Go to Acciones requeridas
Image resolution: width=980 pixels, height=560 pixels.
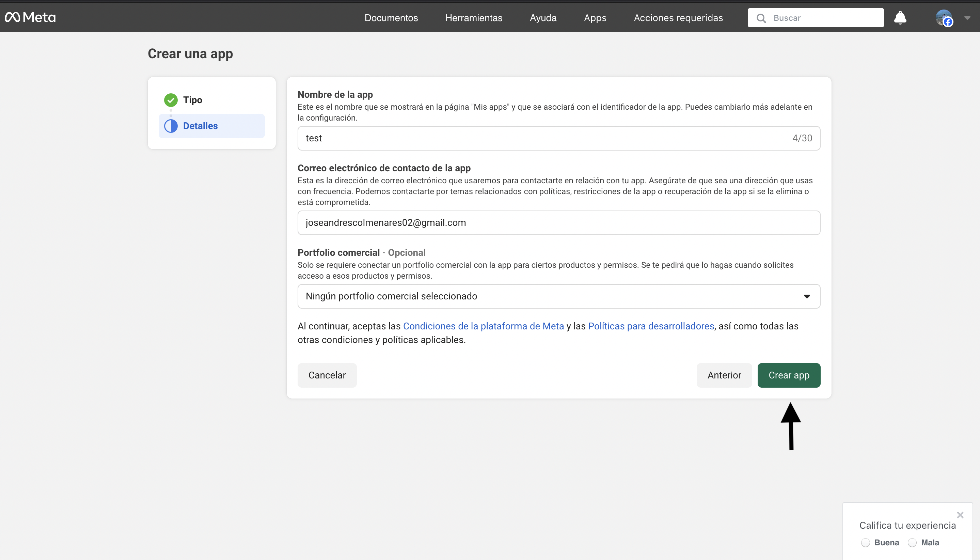(x=678, y=18)
